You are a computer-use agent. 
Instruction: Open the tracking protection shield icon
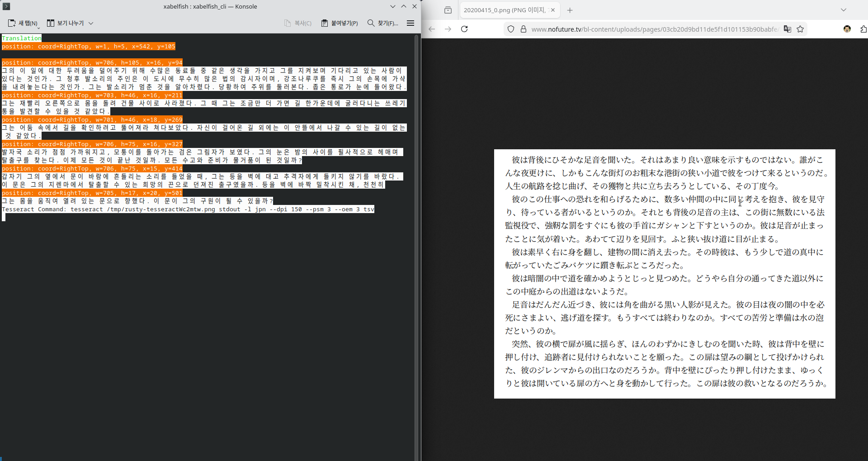click(511, 29)
